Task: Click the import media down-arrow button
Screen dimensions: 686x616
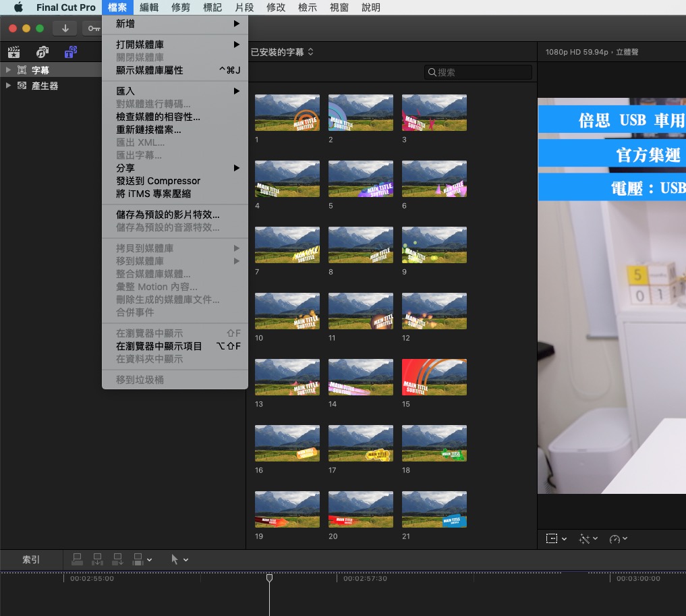Action: point(65,28)
